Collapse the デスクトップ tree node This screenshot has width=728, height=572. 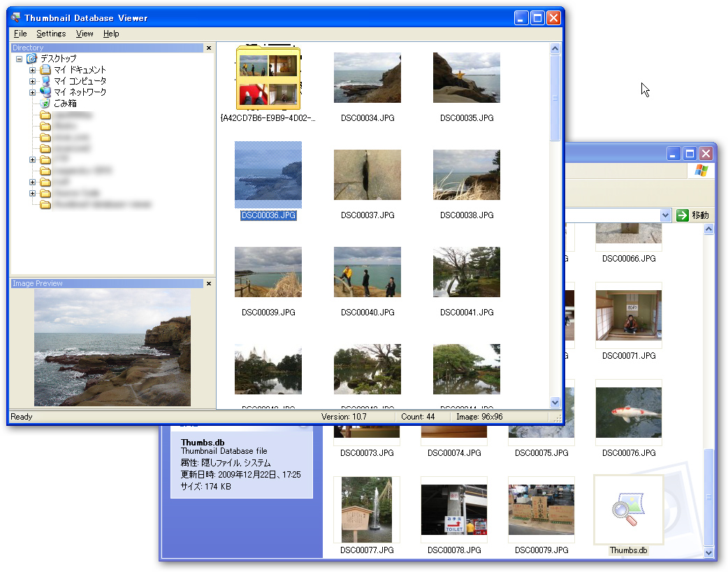point(19,59)
